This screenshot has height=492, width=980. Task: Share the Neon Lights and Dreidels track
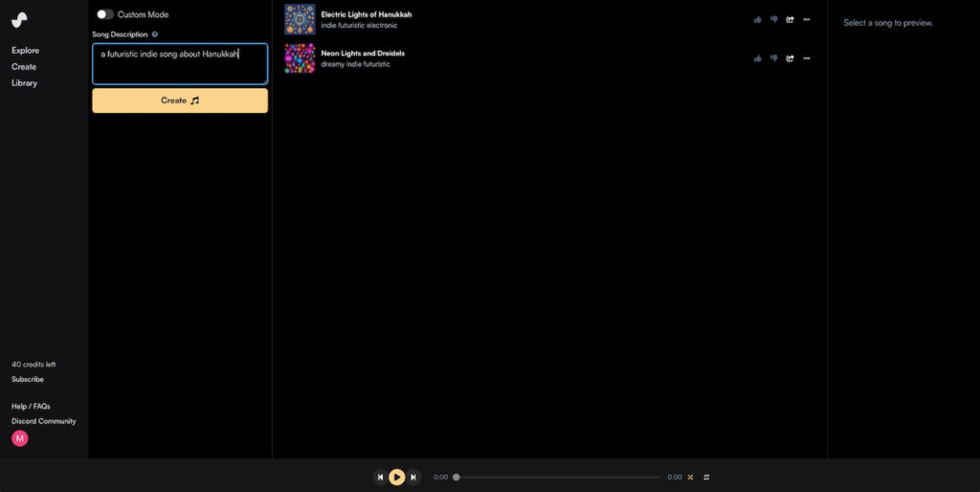(x=790, y=58)
